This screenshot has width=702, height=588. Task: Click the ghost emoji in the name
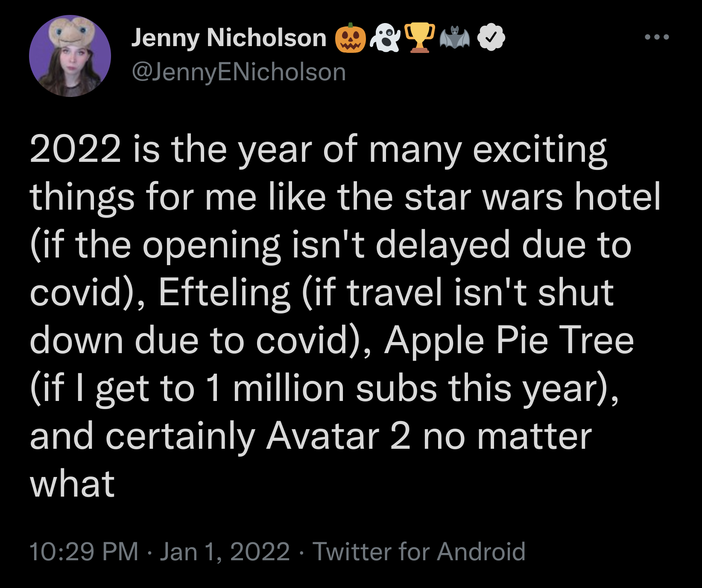385,38
